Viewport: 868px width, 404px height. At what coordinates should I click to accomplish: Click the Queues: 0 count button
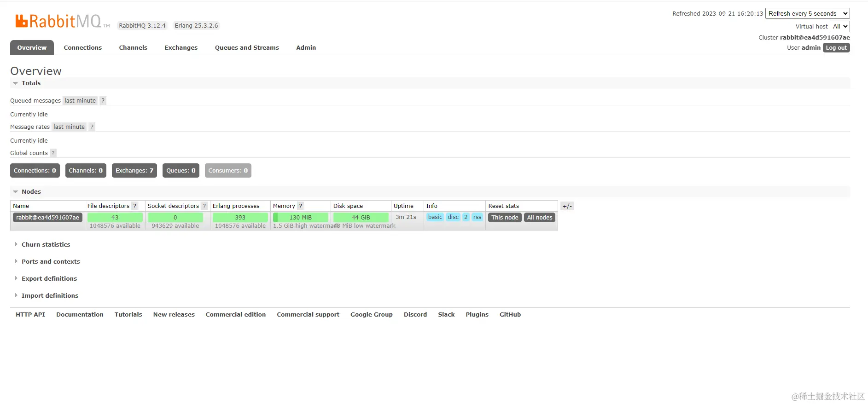pyautogui.click(x=181, y=171)
